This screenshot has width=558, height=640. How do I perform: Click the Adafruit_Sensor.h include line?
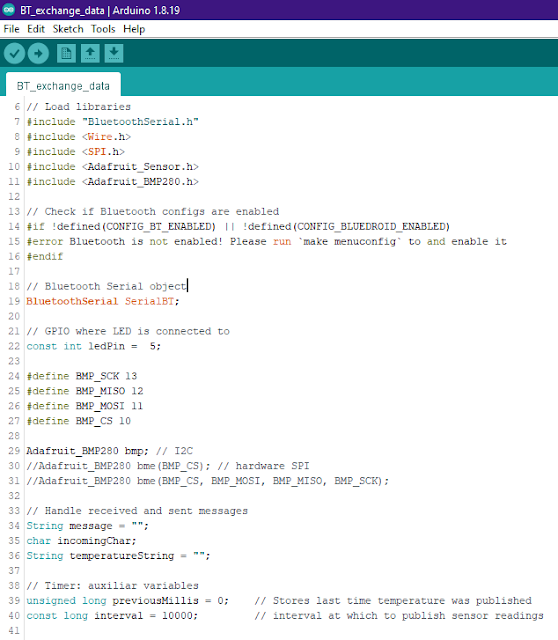(x=112, y=167)
